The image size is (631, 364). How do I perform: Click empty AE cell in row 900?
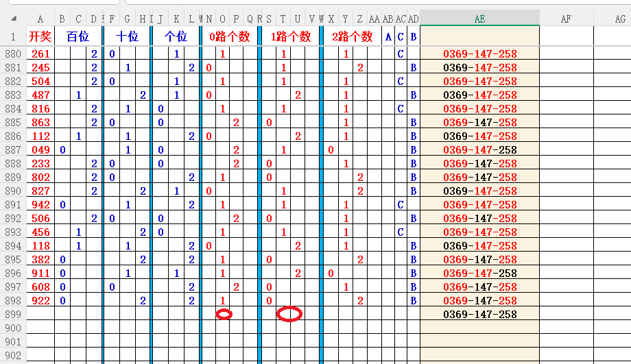[479, 328]
